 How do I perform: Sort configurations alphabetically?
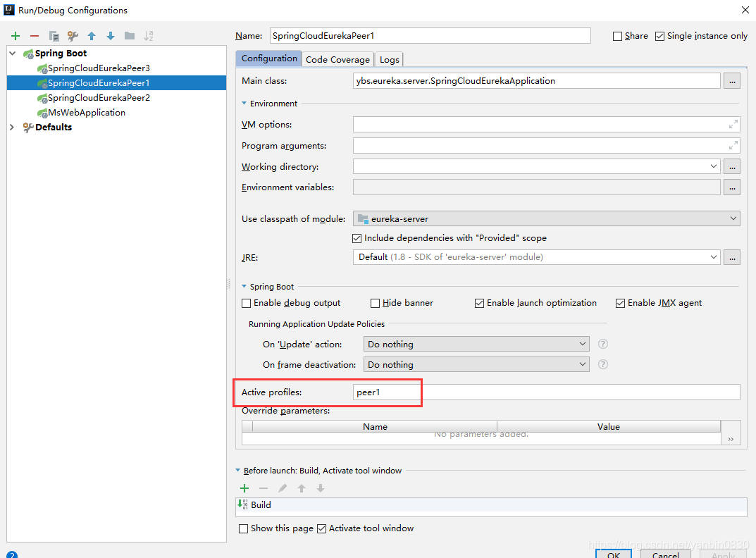click(149, 36)
